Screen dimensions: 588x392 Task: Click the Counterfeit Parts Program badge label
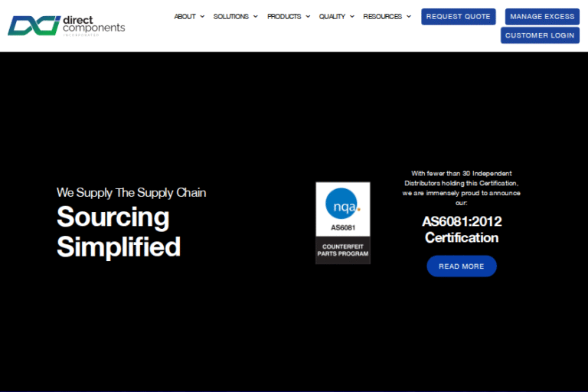point(343,250)
